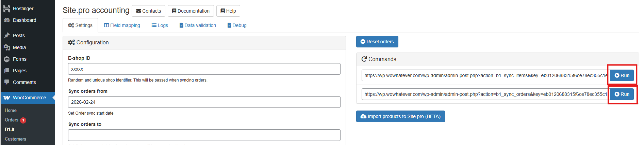Click the Sync orders from date field
The width and height of the screenshot is (644, 145).
204,102
